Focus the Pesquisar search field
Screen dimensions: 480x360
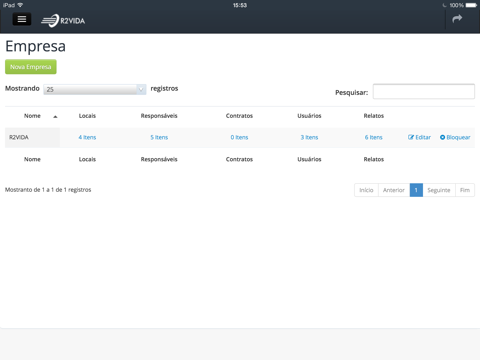tap(424, 92)
